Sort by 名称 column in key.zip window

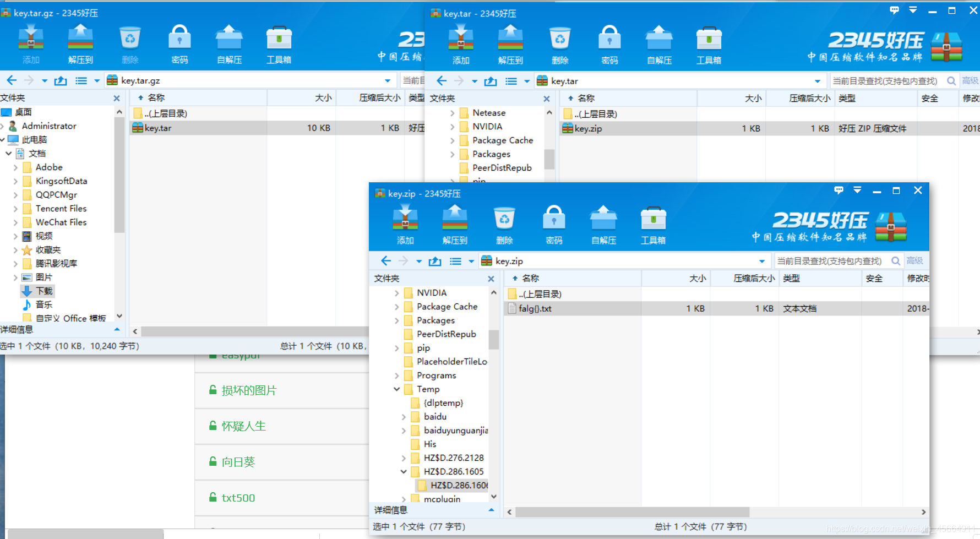[x=573, y=279]
